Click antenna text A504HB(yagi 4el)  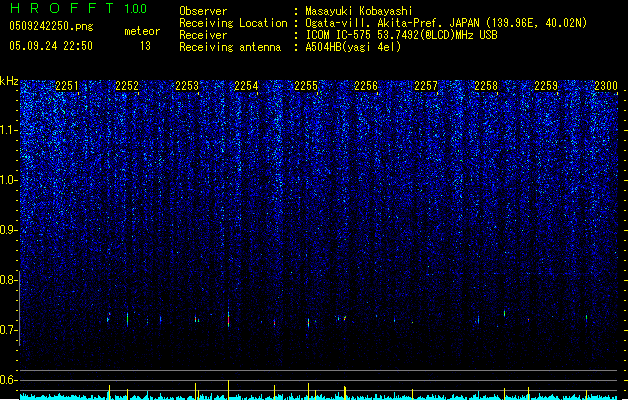pyautogui.click(x=353, y=47)
